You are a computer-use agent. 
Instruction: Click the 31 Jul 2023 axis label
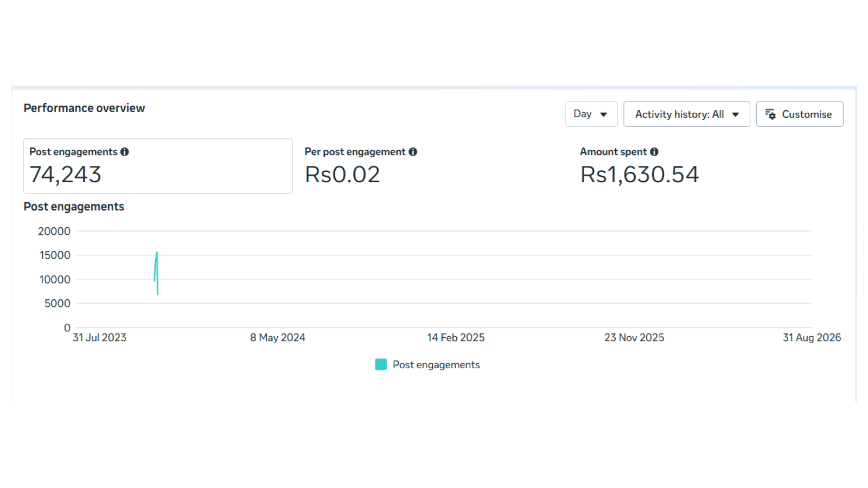coord(99,337)
